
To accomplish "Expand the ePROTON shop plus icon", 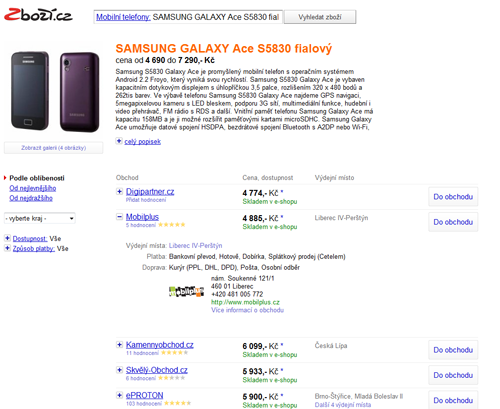I will pos(119,395).
